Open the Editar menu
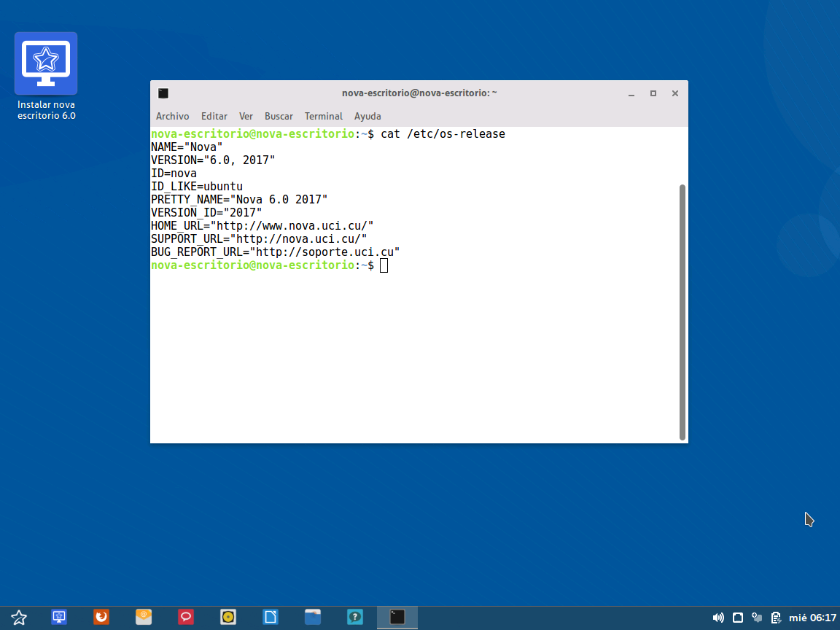840x630 pixels. [x=214, y=116]
